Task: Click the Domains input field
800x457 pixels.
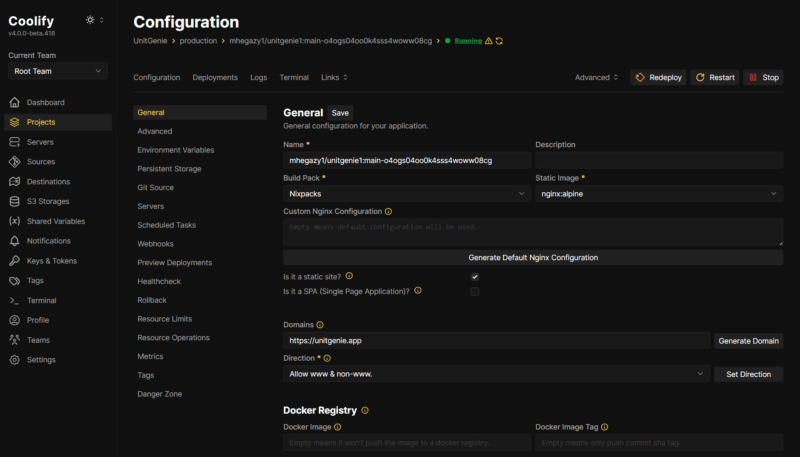Action: (496, 340)
